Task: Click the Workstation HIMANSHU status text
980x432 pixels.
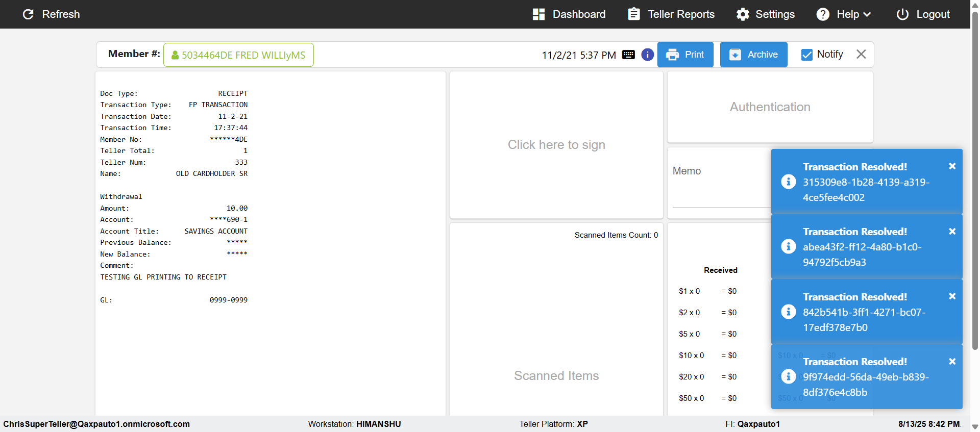Action: tap(354, 424)
